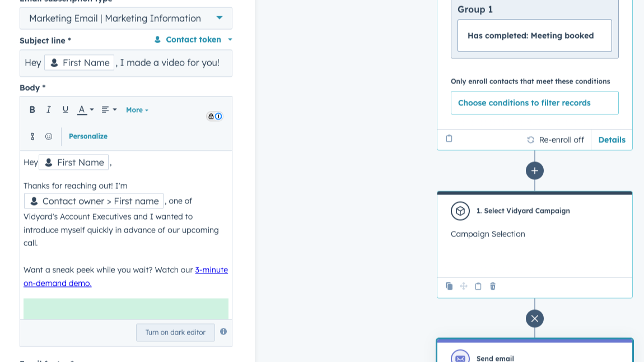Open the emoji picker

point(49,136)
